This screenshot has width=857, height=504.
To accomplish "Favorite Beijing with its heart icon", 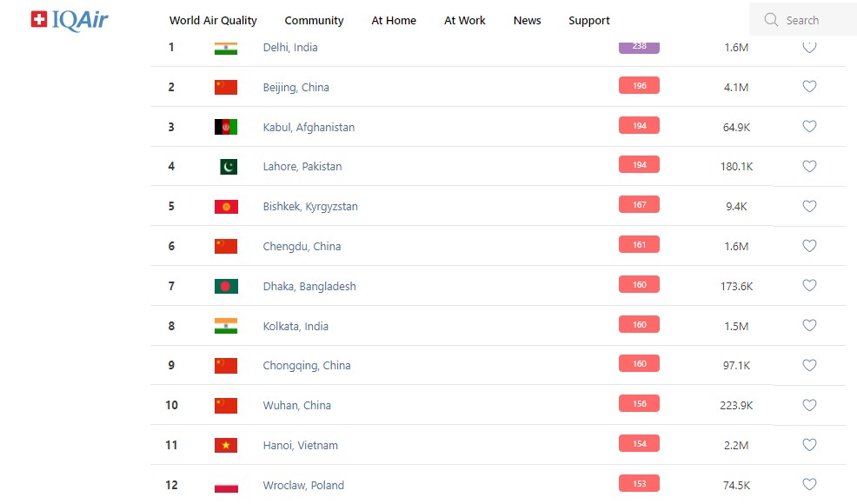I will click(809, 87).
